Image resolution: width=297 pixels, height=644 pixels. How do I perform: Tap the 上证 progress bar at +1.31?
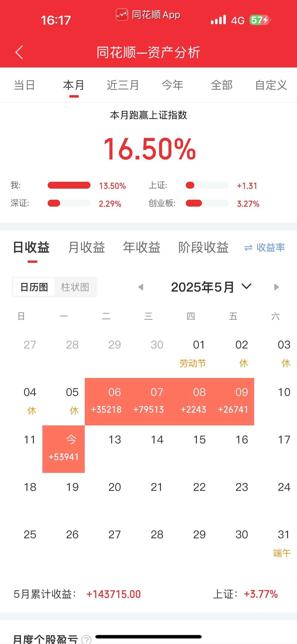pos(207,185)
